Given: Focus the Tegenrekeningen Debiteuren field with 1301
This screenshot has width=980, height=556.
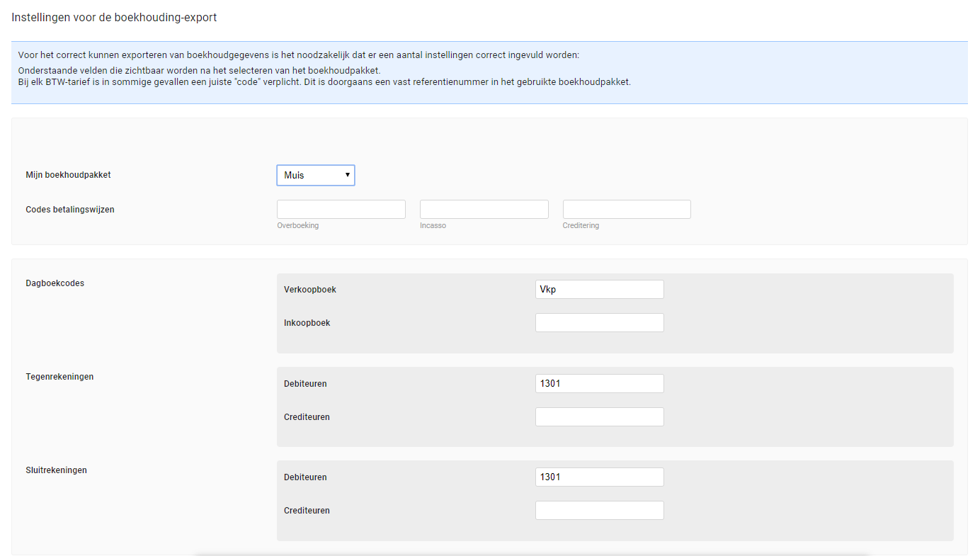Looking at the screenshot, I should click(600, 383).
